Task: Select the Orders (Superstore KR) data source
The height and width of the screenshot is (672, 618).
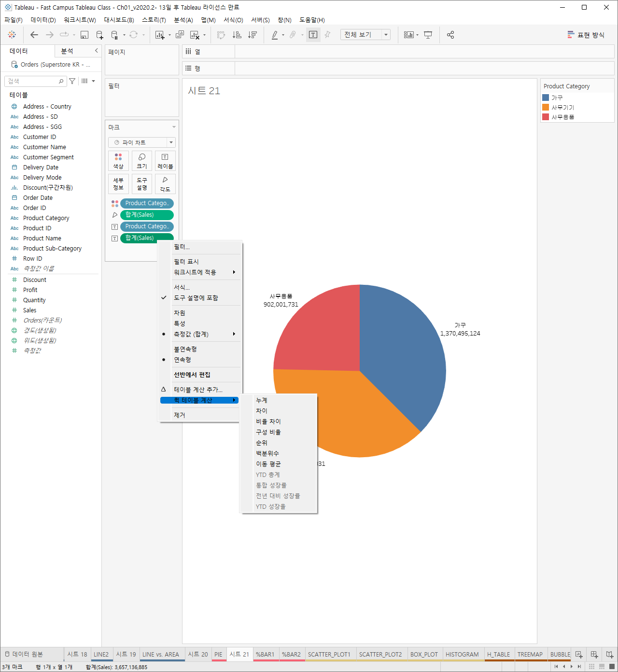Action: click(x=51, y=64)
